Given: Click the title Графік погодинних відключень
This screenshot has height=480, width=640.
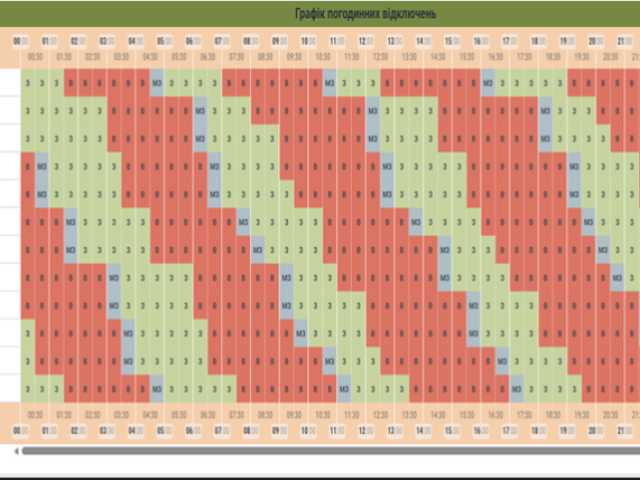Looking at the screenshot, I should point(364,13).
